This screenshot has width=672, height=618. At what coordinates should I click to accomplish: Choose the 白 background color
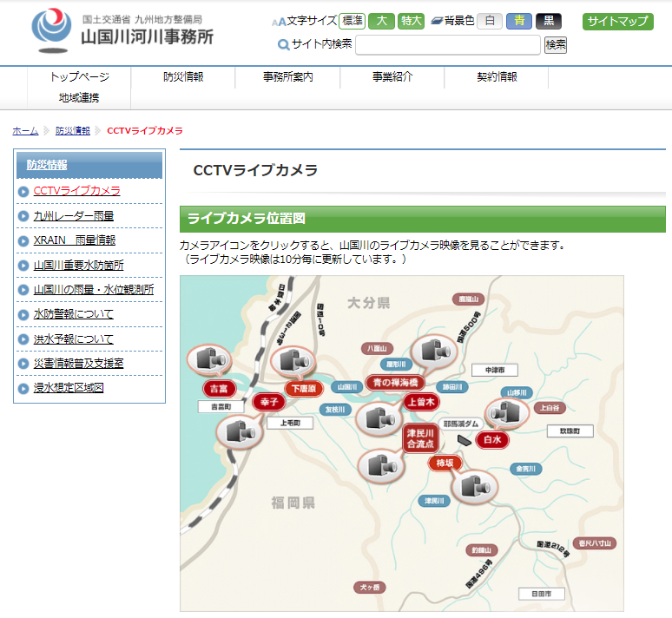click(490, 21)
